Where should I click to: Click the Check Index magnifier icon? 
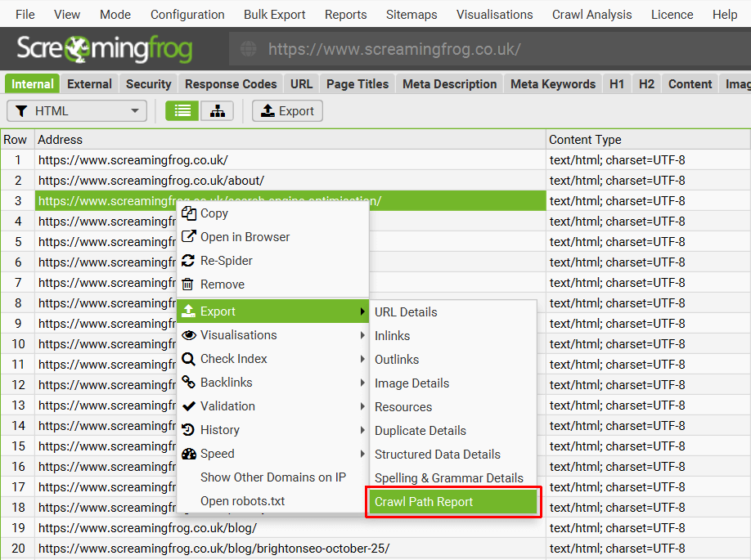tap(189, 359)
